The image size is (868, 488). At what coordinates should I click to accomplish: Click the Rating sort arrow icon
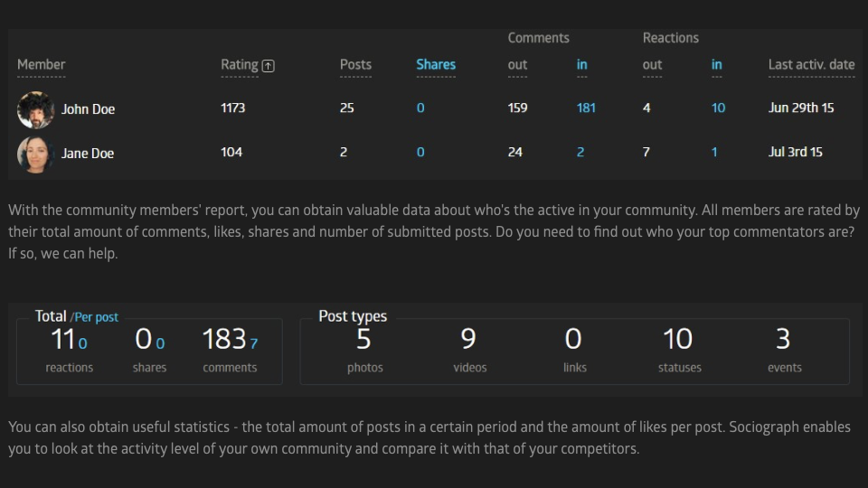point(268,66)
